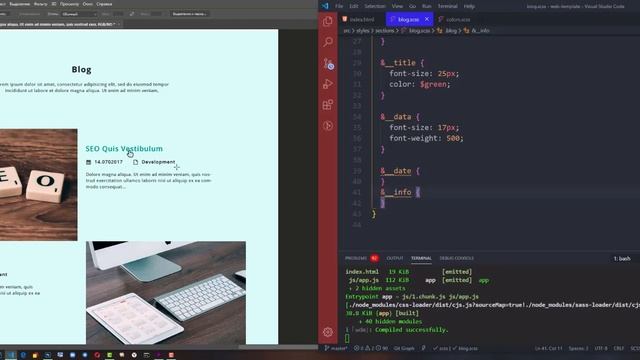Click the CRLF line ending status item
Viewport: 640px width, 360px height.
tap(619, 349)
